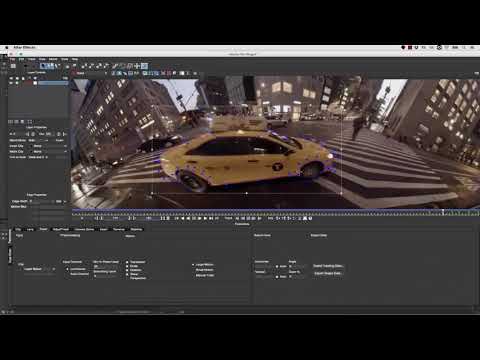Click the Step Back One Frame button
This screenshot has height=360, width=480.
tap(188, 218)
